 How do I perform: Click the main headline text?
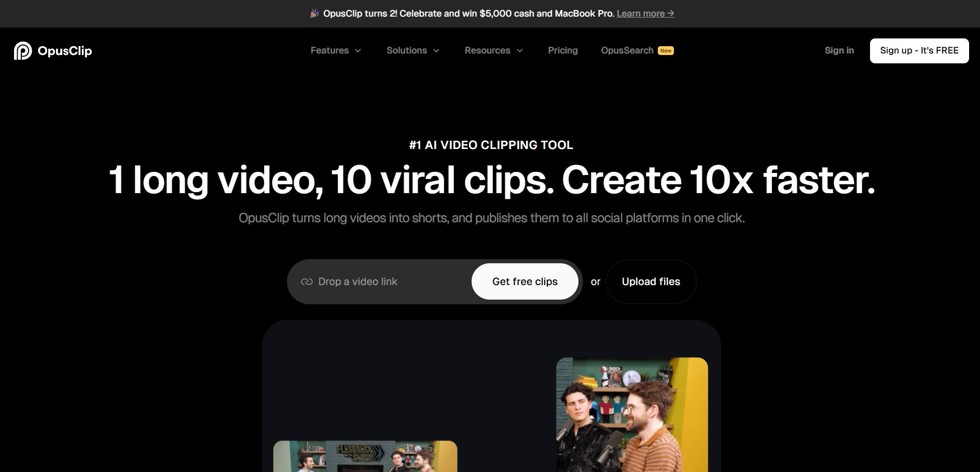click(x=491, y=180)
